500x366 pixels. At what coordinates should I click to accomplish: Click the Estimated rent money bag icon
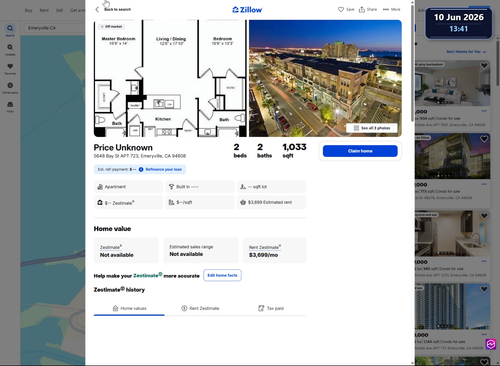click(243, 202)
